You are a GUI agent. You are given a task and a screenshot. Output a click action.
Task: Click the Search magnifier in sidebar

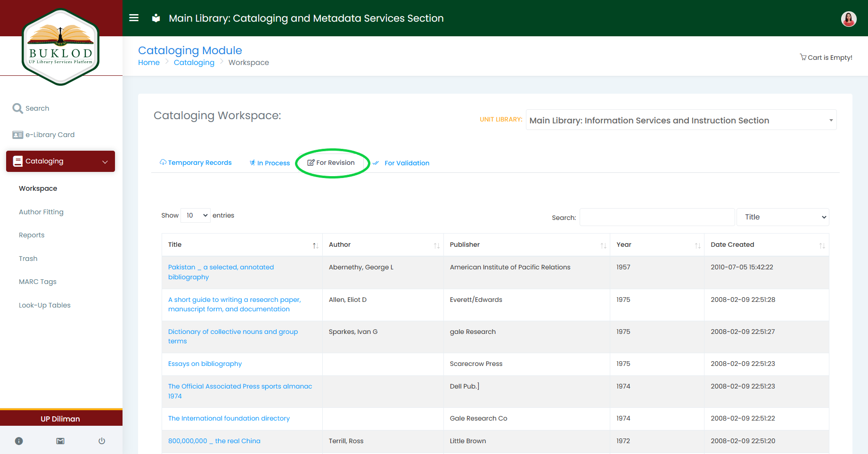pyautogui.click(x=18, y=108)
